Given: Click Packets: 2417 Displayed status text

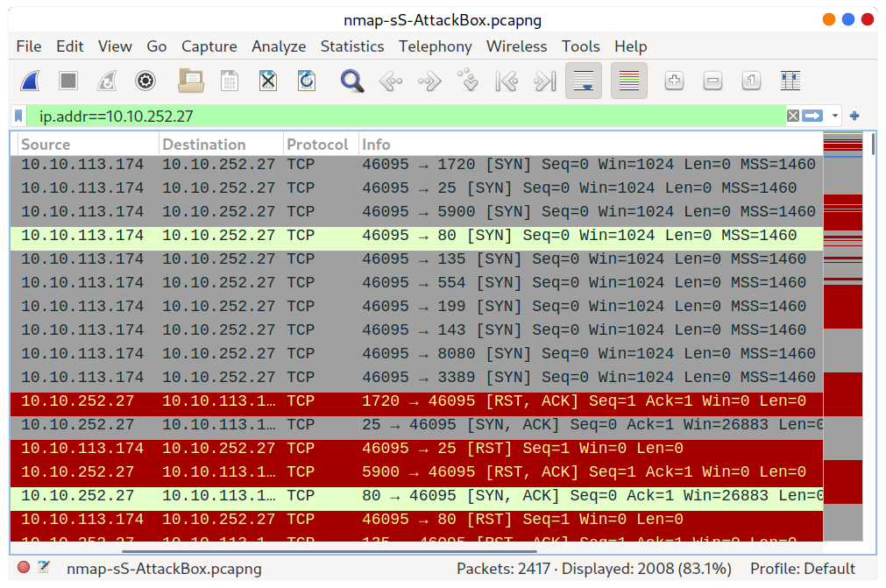Looking at the screenshot, I should [x=594, y=568].
